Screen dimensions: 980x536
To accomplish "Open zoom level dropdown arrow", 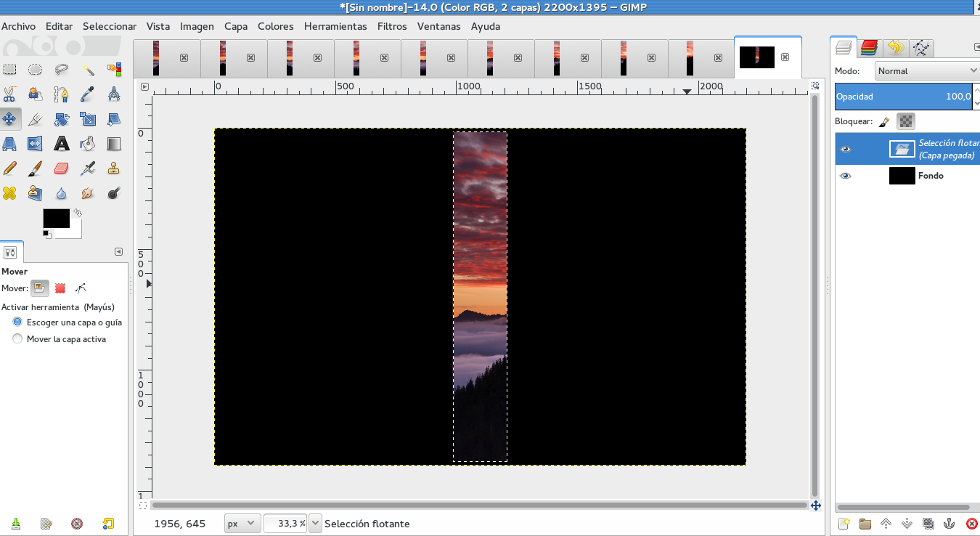I will [x=315, y=524].
